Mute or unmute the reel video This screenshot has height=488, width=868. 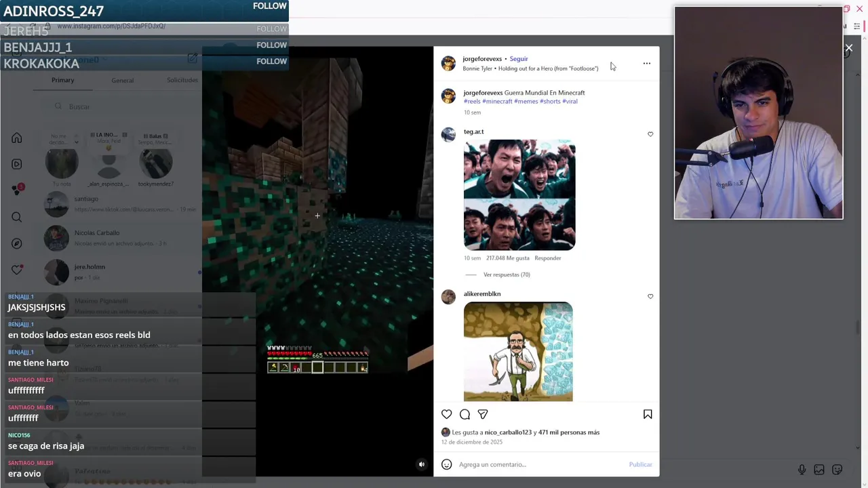point(421,464)
